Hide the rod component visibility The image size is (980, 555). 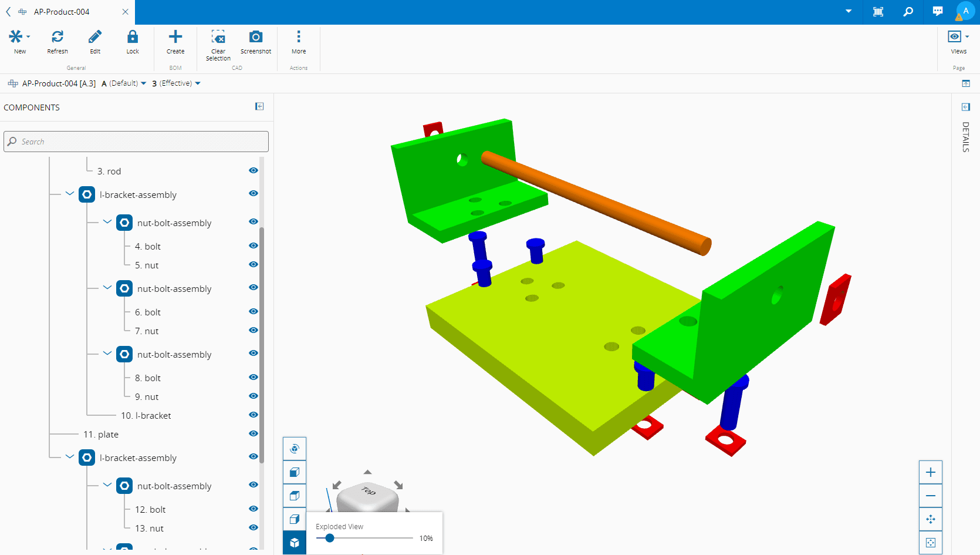point(254,170)
